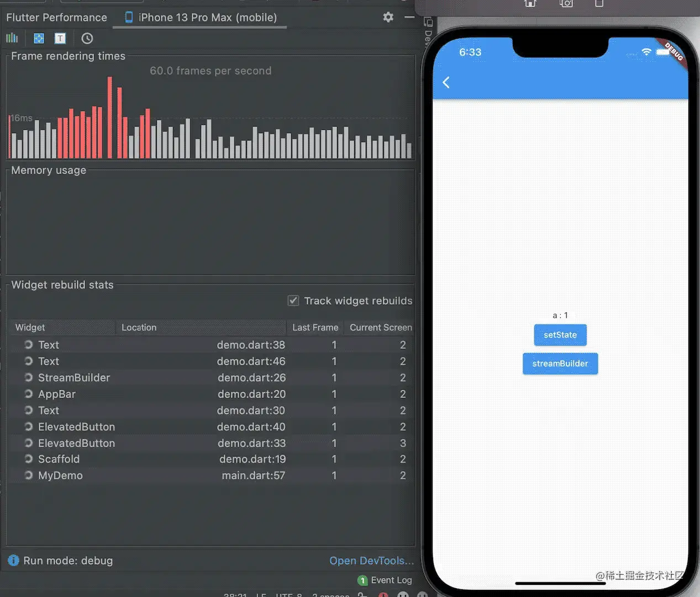Uncheck the Track widget rebuilds checkbox
The height and width of the screenshot is (597, 700).
click(293, 301)
